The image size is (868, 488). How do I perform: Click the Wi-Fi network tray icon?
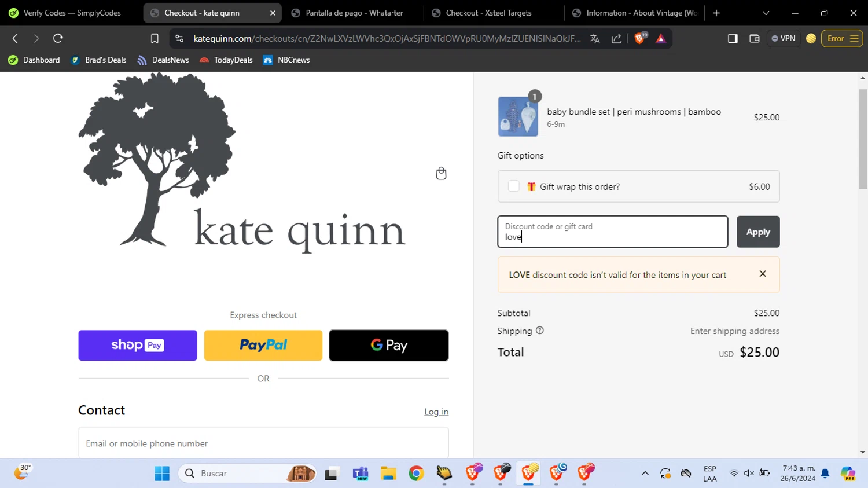pos(734,474)
